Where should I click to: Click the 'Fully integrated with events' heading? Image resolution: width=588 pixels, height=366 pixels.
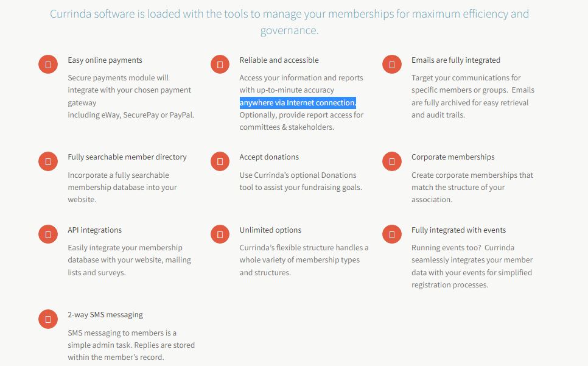458,230
